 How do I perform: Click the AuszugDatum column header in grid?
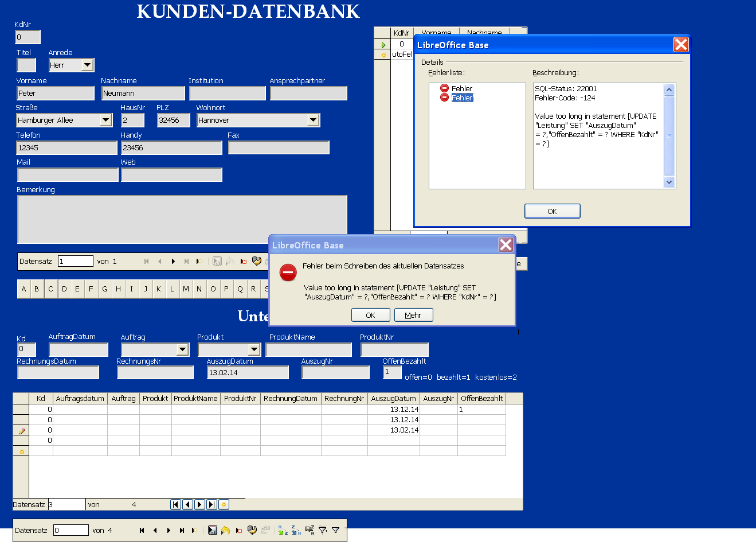pos(394,399)
